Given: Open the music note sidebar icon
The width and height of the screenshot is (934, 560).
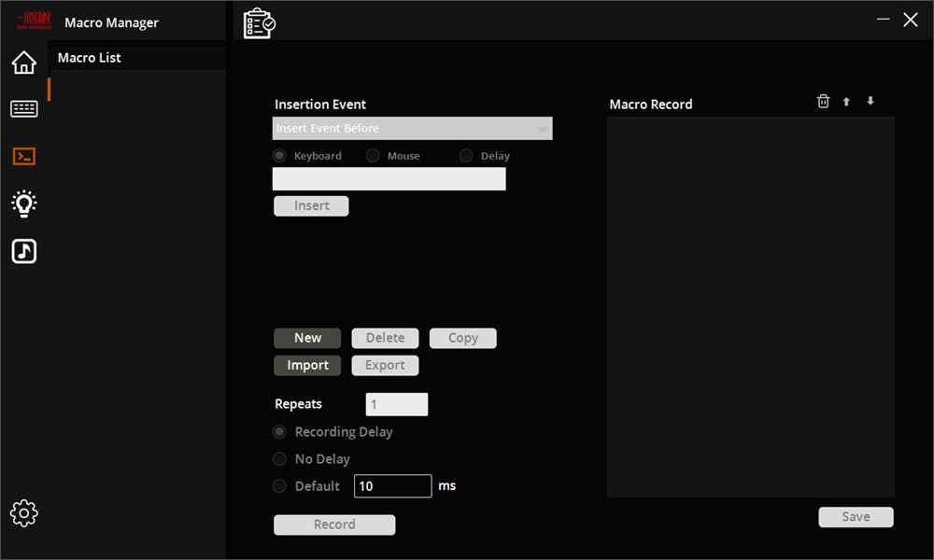Looking at the screenshot, I should [x=24, y=251].
